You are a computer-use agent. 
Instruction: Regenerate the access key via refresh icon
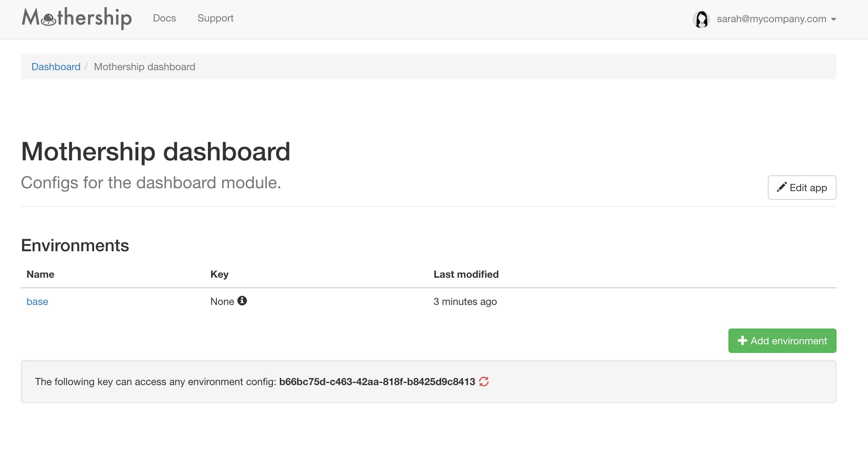coord(484,382)
